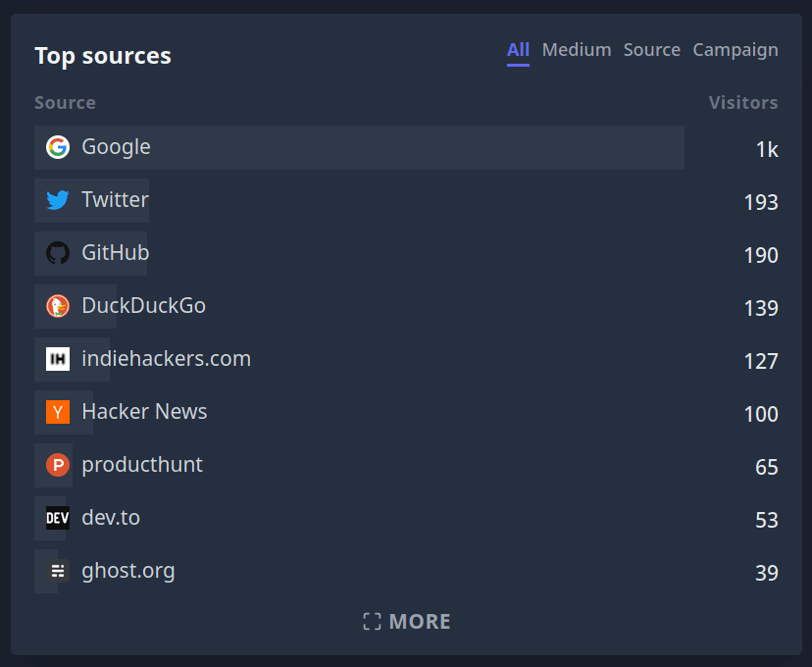
Task: Switch to the Medium tab
Action: [577, 49]
